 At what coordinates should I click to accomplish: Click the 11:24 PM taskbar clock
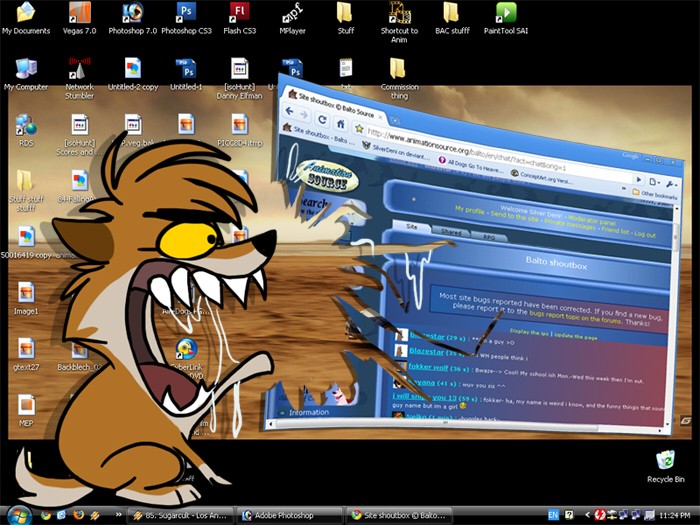pyautogui.click(x=675, y=515)
